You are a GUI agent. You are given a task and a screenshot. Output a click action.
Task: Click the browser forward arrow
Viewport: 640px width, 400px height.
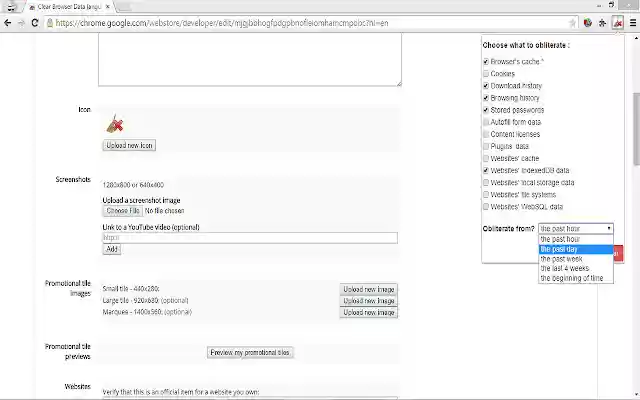tap(21, 23)
